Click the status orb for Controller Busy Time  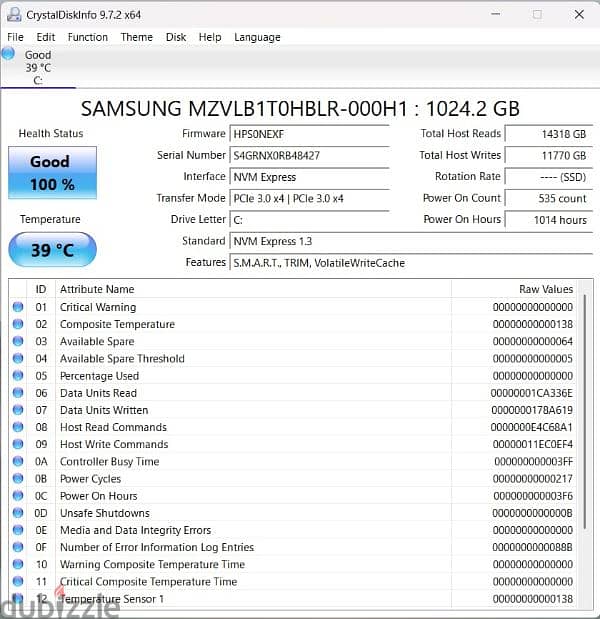coord(18,461)
